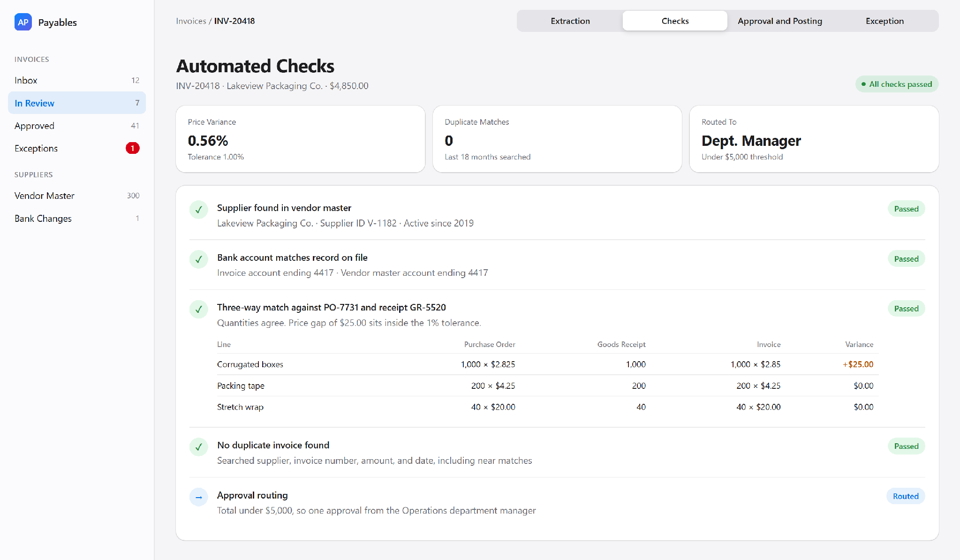The width and height of the screenshot is (960, 560).
Task: Click the red Exceptions count badge
Action: pyautogui.click(x=132, y=148)
